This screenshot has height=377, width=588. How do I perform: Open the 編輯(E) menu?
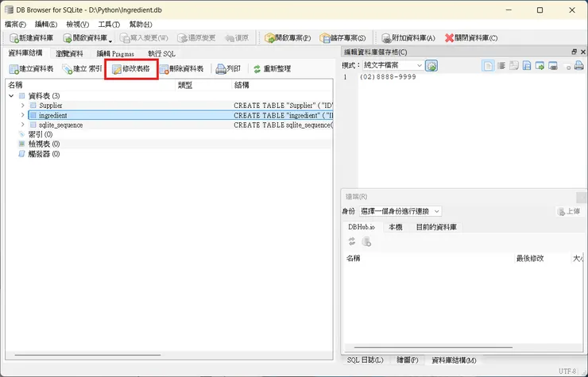tap(46, 25)
